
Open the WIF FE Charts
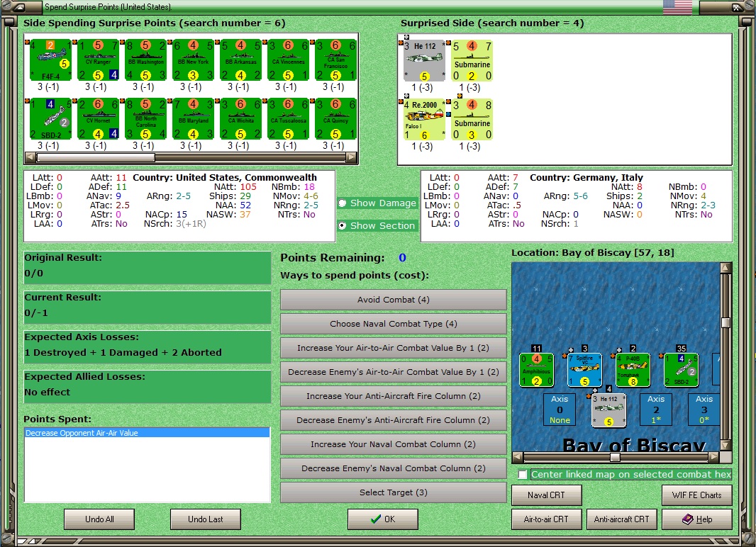coord(696,495)
